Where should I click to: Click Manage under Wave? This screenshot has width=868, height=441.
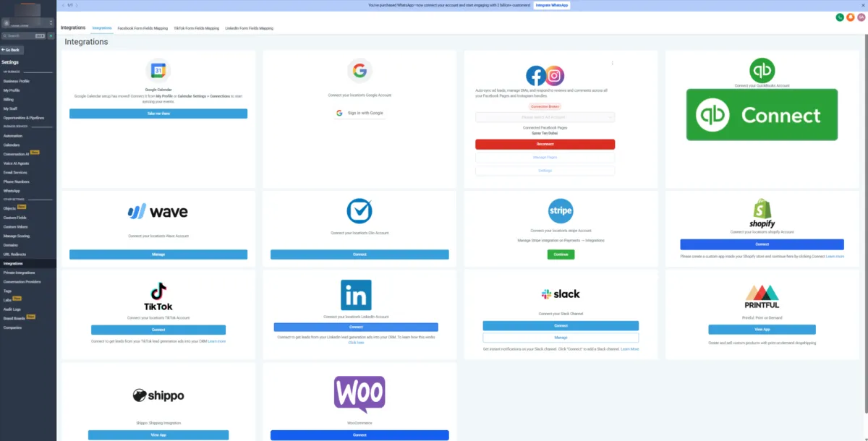click(158, 254)
